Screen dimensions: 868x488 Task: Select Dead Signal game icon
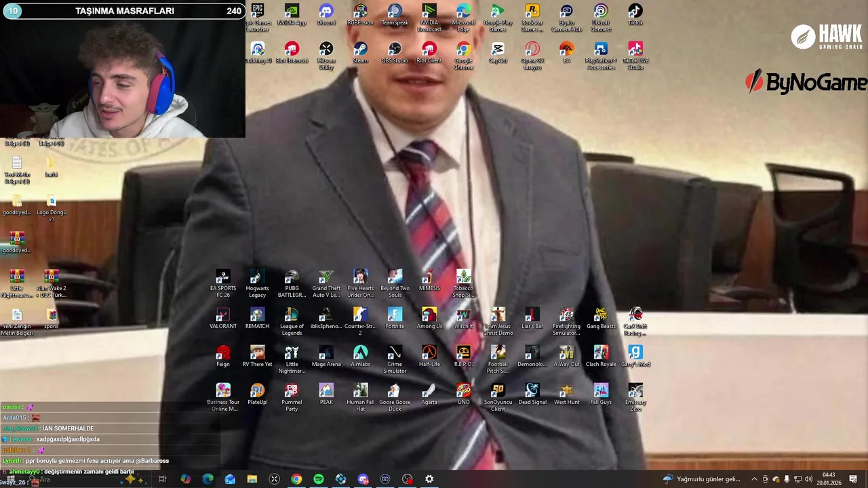click(x=532, y=394)
